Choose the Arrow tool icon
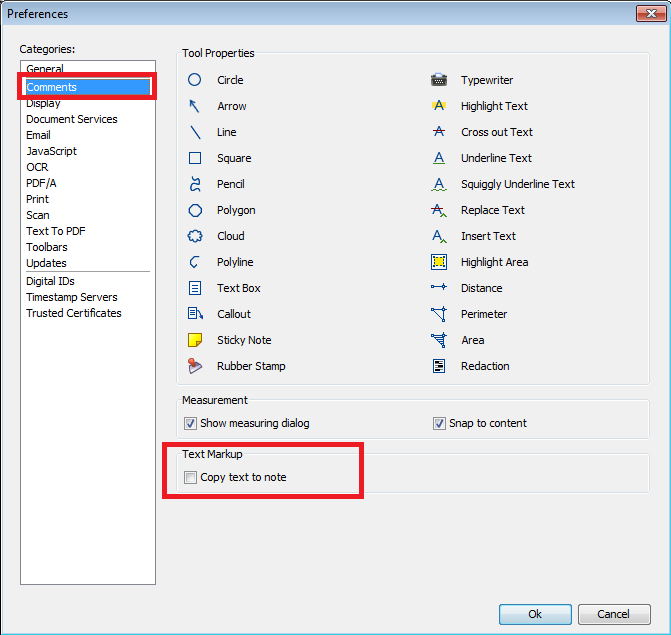The width and height of the screenshot is (671, 635). tap(195, 106)
